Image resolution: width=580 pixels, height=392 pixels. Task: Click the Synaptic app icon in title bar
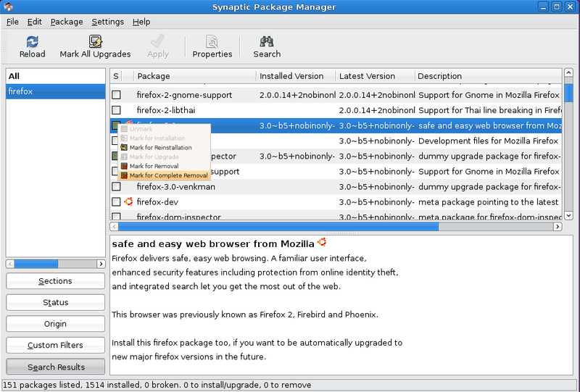[9, 7]
